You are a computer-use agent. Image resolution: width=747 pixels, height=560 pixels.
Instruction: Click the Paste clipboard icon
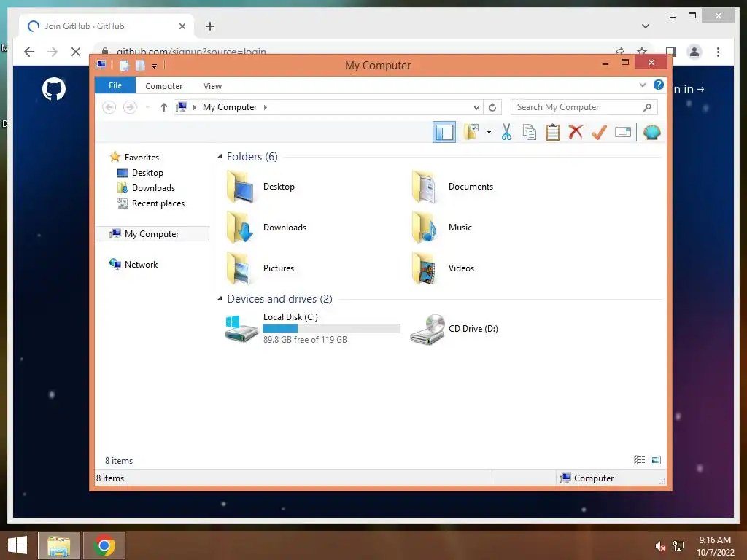click(553, 132)
